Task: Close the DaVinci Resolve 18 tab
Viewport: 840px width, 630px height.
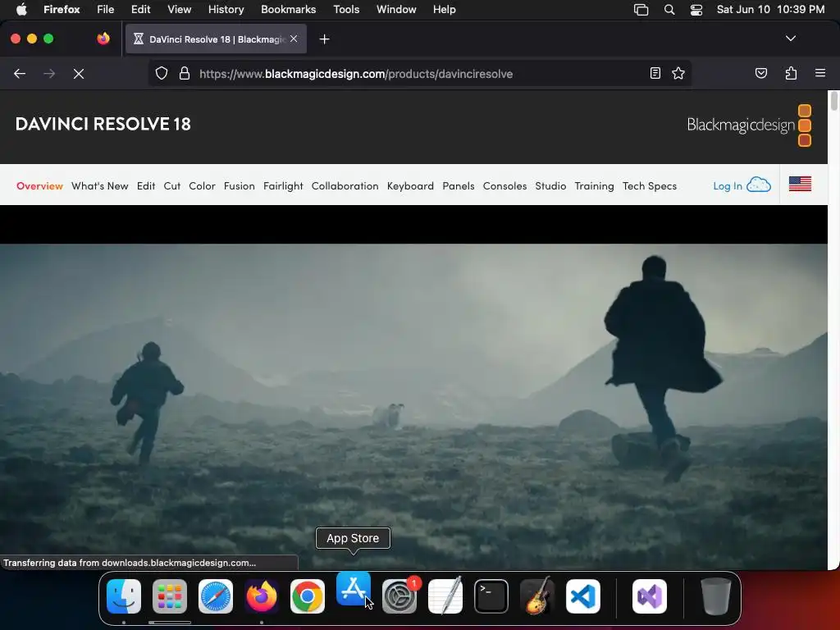Action: coord(294,39)
